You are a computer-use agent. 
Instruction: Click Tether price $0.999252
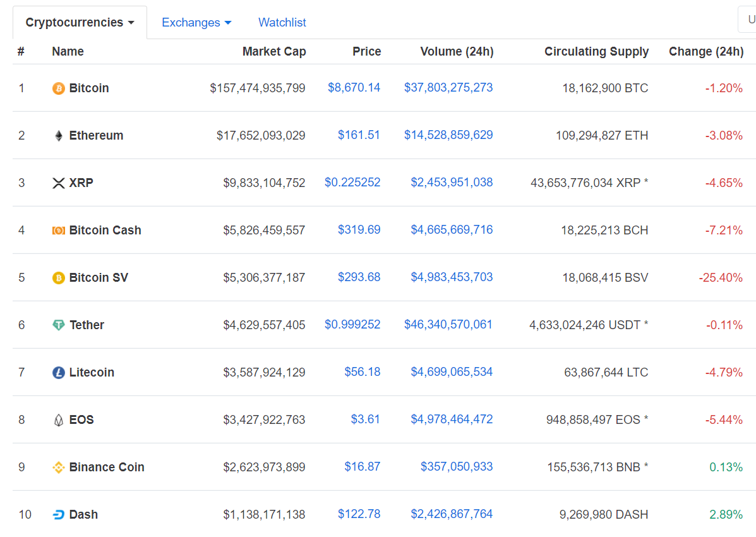tap(352, 325)
